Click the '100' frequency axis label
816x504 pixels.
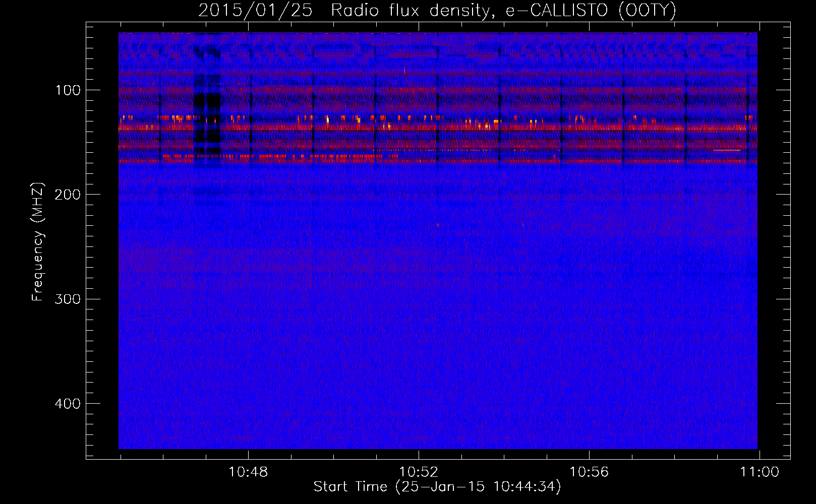pos(68,91)
